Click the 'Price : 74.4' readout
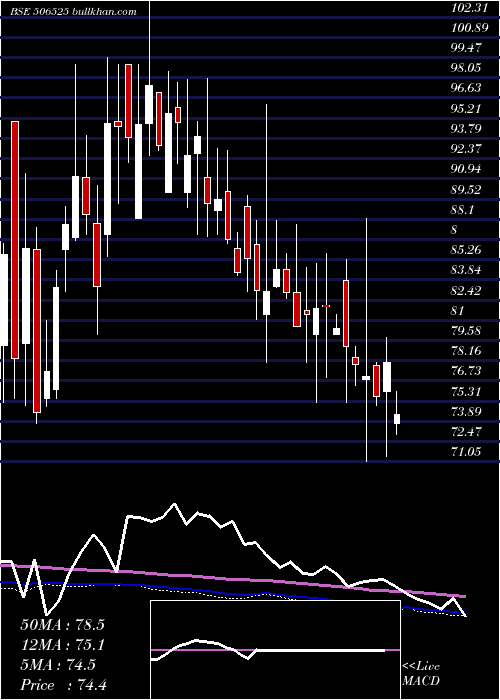500x700 pixels. 63,685
